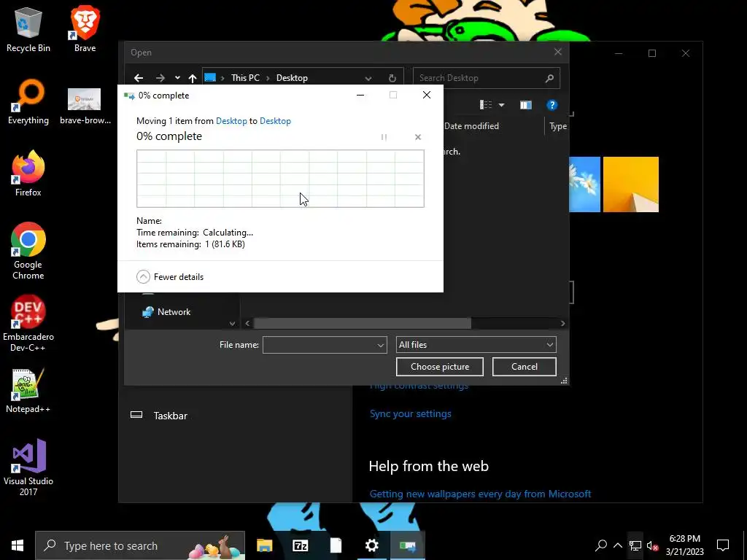The height and width of the screenshot is (560, 747).
Task: Launch Brave from the desktop shortcut
Action: [x=85, y=28]
